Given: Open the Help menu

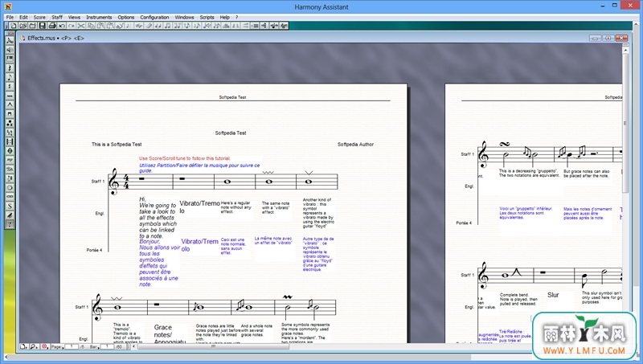Looking at the screenshot, I should click(x=224, y=17).
